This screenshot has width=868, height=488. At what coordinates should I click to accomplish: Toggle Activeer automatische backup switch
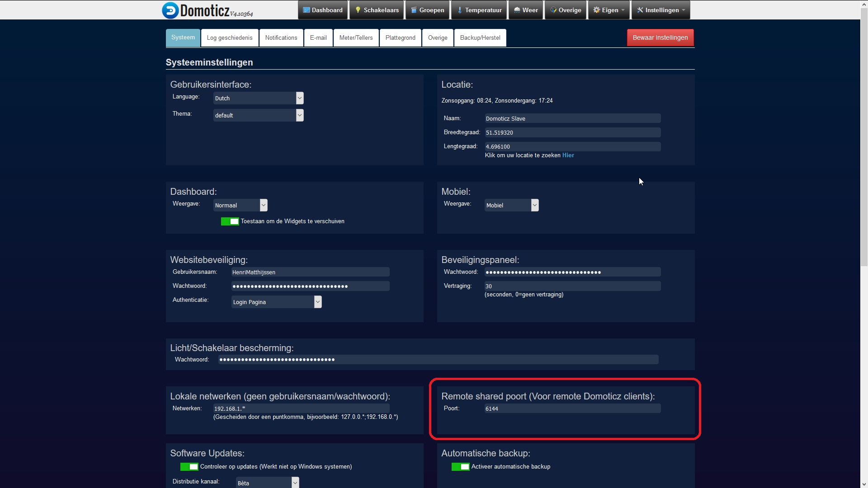460,467
